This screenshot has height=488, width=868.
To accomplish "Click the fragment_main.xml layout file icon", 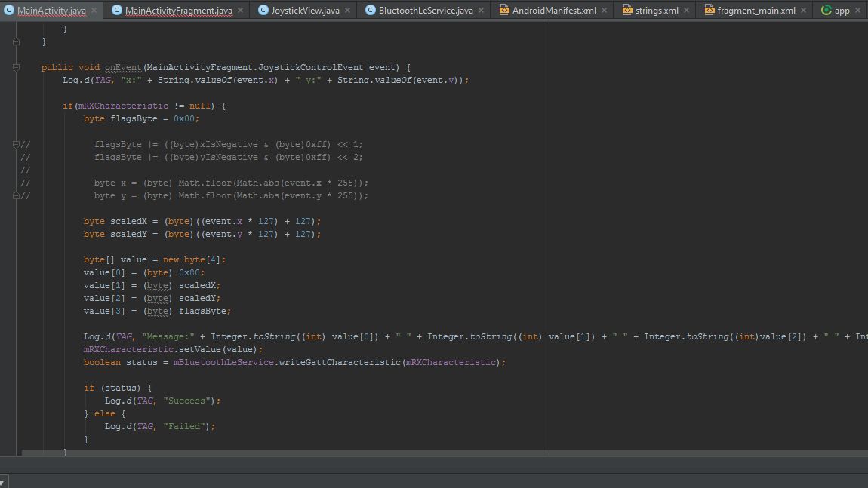I will pyautogui.click(x=709, y=10).
